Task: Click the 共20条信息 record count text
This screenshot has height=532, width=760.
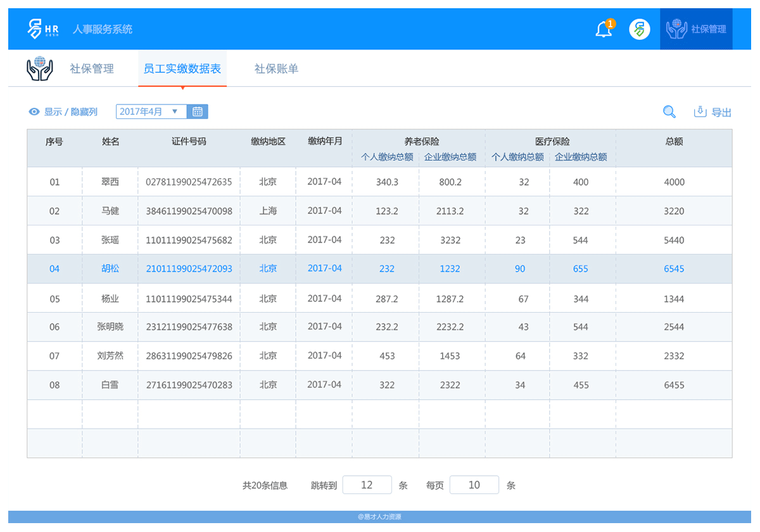Action: tap(265, 486)
